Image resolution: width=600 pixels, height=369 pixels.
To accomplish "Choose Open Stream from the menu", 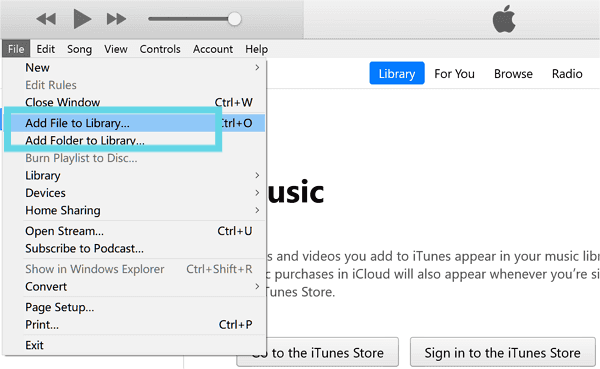I will click(134, 231).
